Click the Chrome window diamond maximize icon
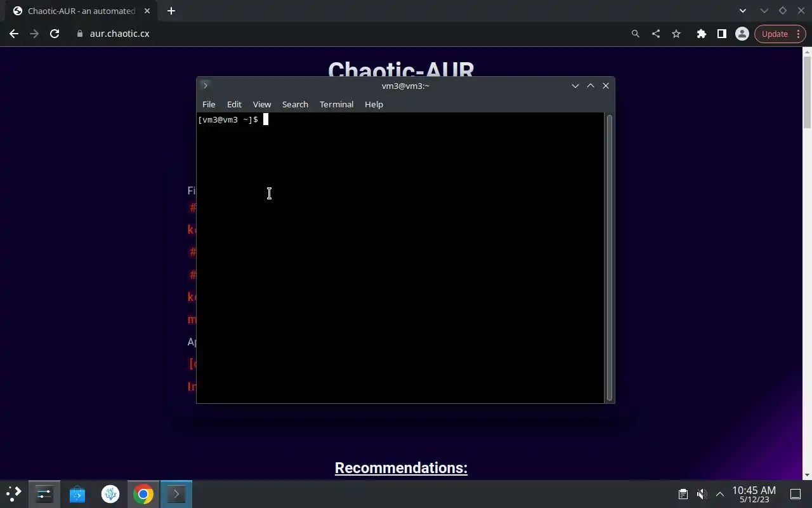 [x=782, y=11]
